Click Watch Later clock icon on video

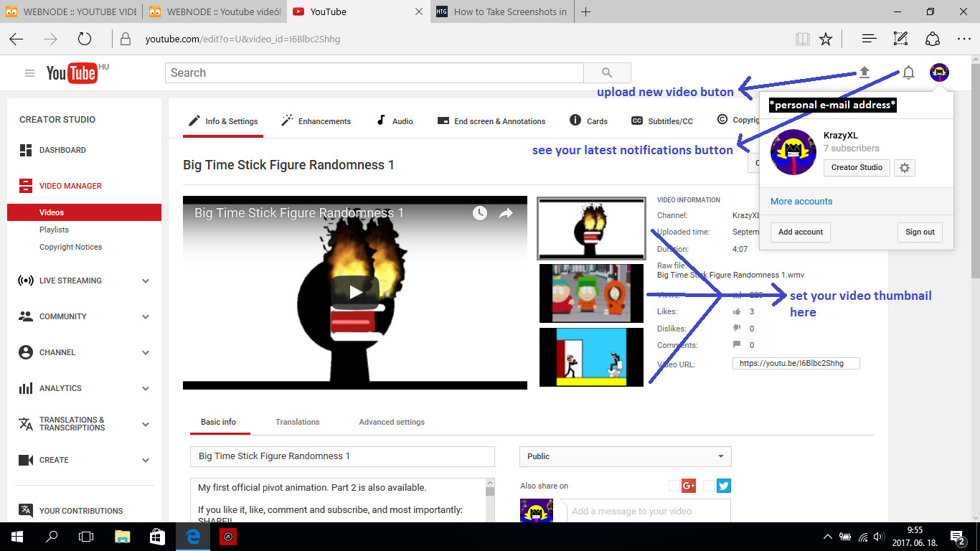[x=479, y=213]
